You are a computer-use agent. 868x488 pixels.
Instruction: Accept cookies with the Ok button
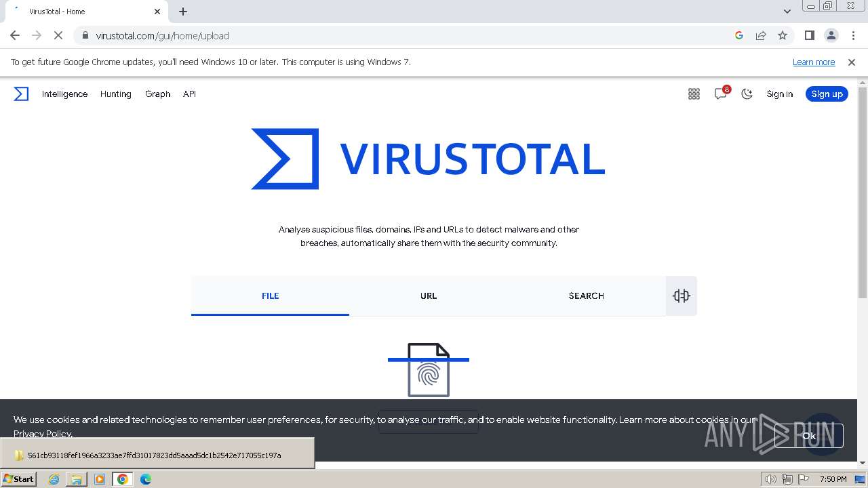(809, 436)
